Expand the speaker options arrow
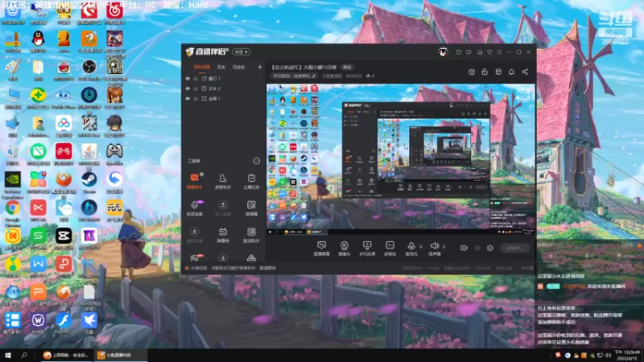 [444, 247]
